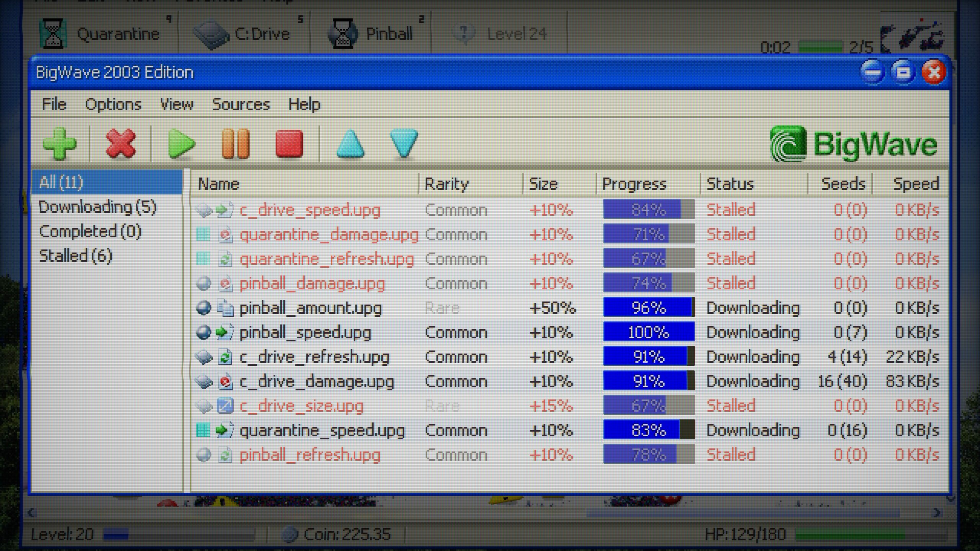Sort downloads by the Rarity column

coord(447,184)
